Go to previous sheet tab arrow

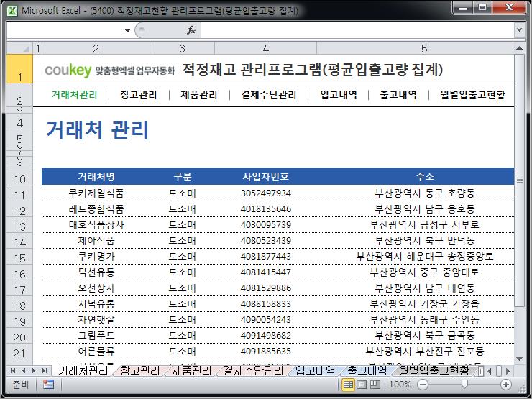[24, 370]
